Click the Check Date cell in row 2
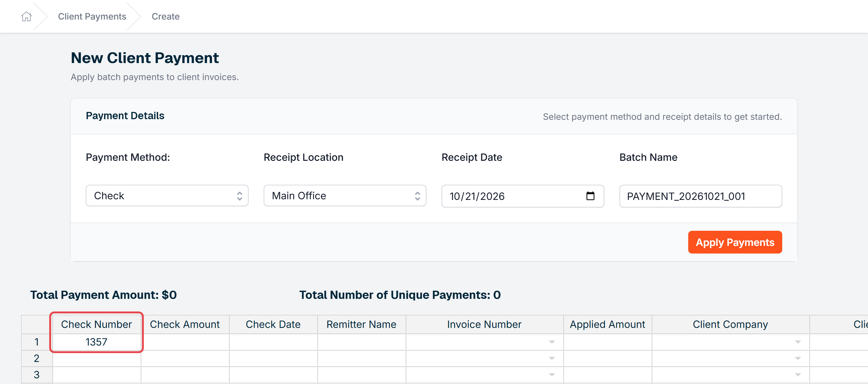Viewport: 868px width, 384px height. point(273,358)
